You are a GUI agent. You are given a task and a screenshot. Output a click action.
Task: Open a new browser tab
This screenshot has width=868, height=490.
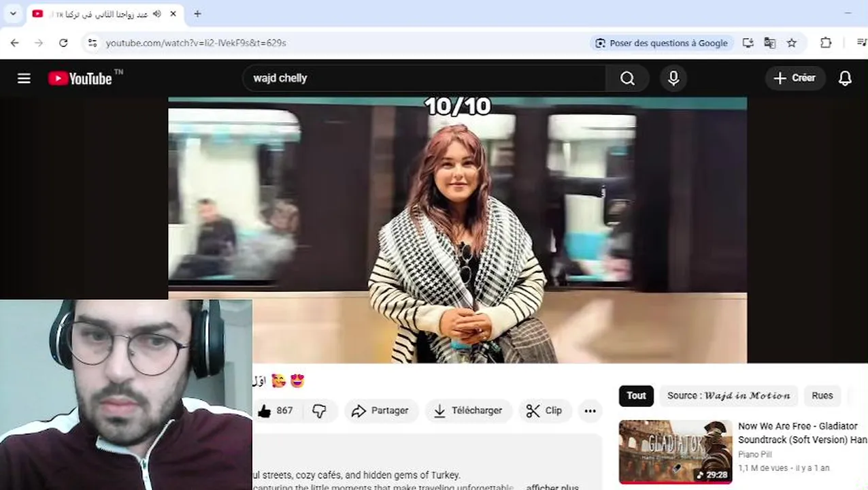point(197,14)
